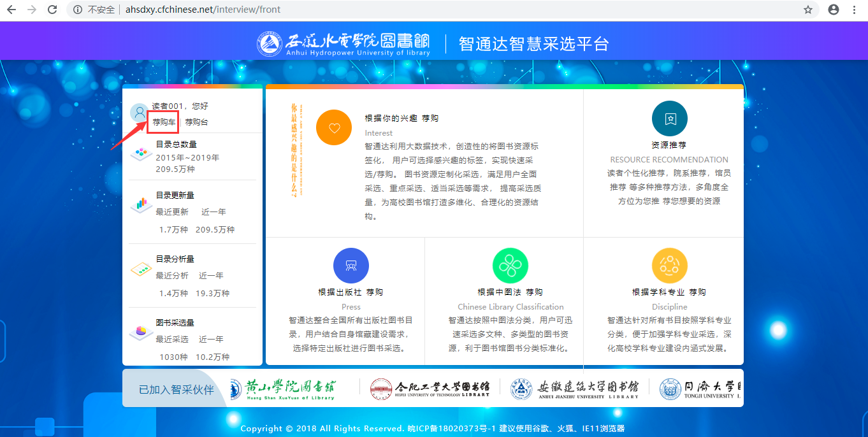Click the 根据出版社 荐购 heading
The width and height of the screenshot is (868, 437).
point(351,292)
